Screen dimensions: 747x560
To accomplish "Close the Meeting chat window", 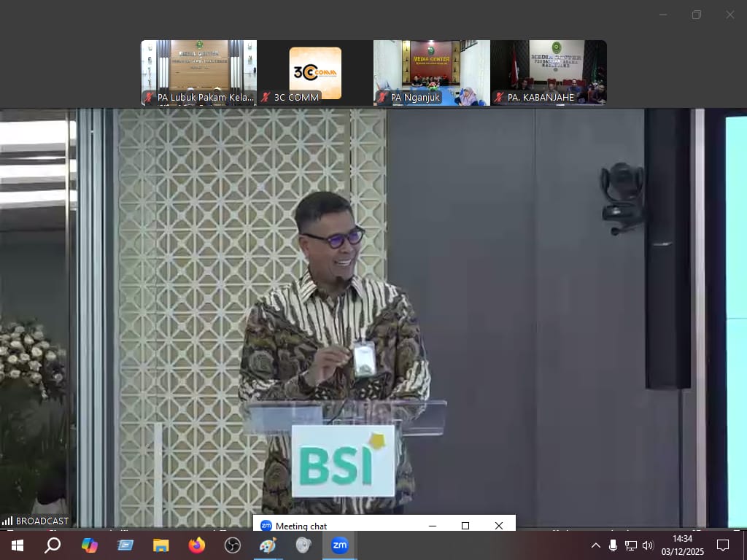I will [x=499, y=526].
